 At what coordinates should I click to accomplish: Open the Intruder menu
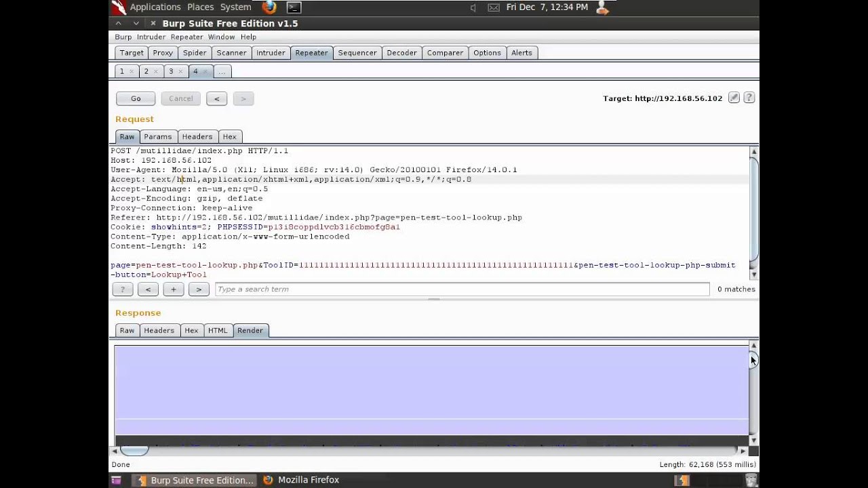click(x=151, y=37)
